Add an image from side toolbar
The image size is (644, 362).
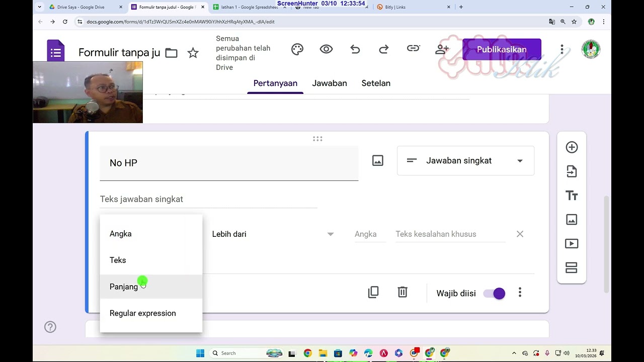pyautogui.click(x=572, y=220)
